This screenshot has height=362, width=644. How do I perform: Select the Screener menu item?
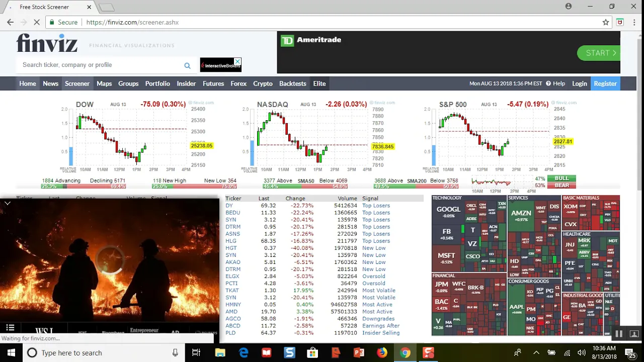(x=77, y=83)
